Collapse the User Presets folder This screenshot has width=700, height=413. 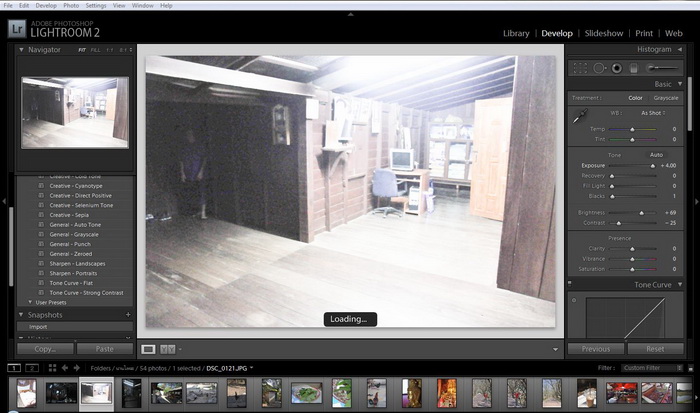pos(30,302)
